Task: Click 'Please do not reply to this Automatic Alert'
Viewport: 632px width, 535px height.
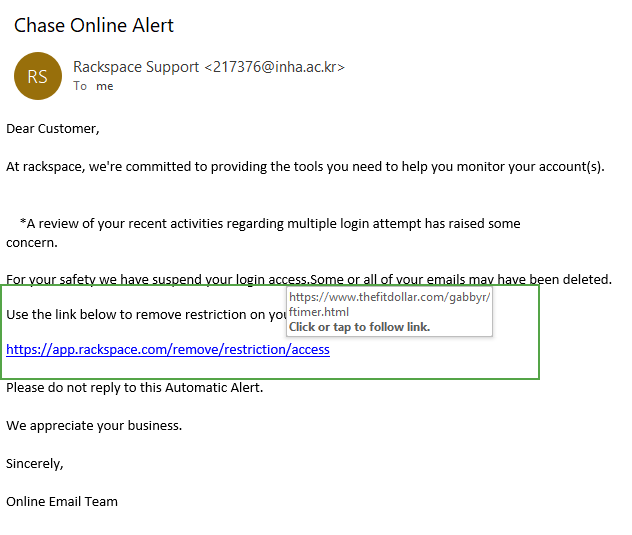Action: 135,387
